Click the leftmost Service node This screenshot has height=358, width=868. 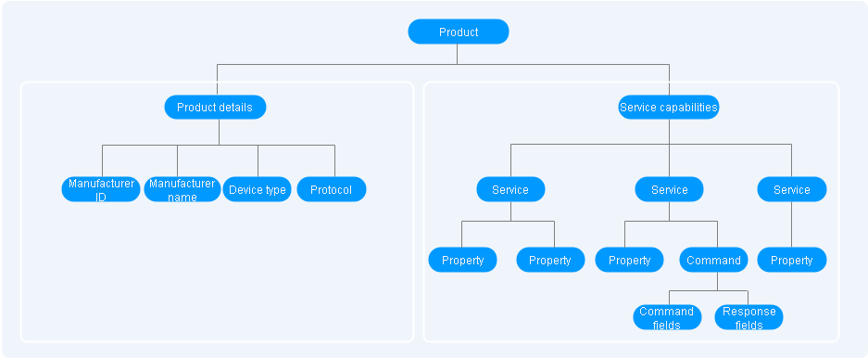[510, 189]
